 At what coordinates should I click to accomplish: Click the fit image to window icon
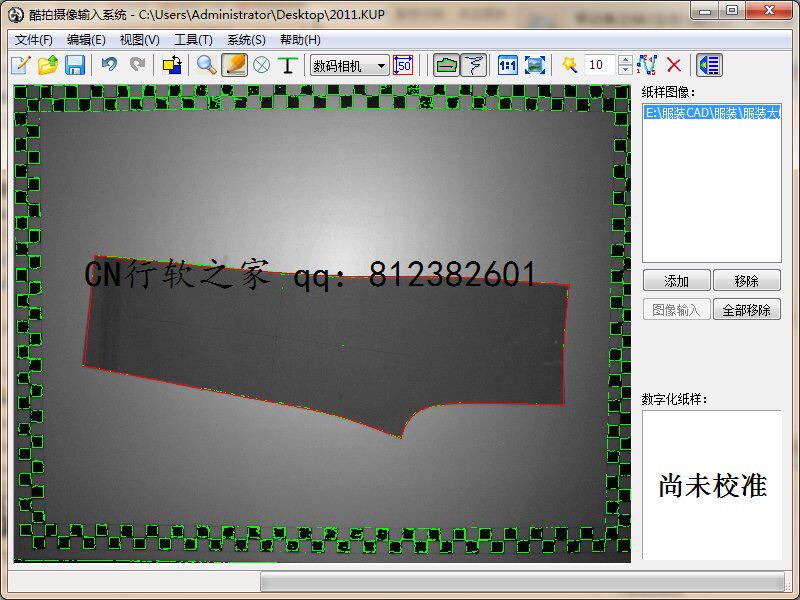pyautogui.click(x=535, y=65)
